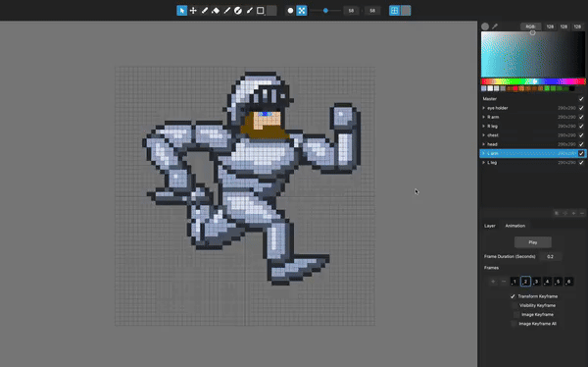Select the brush tool in toolbar
This screenshot has height=367, width=588.
click(249, 11)
